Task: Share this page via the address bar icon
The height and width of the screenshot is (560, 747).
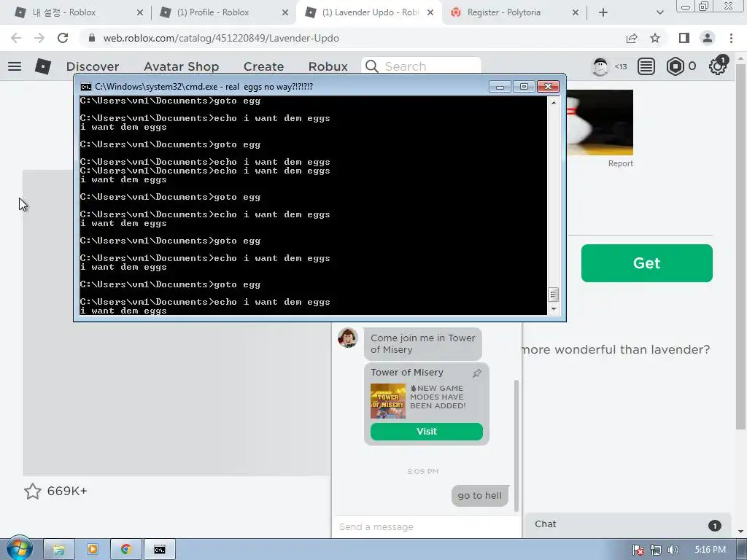Action: coord(632,38)
